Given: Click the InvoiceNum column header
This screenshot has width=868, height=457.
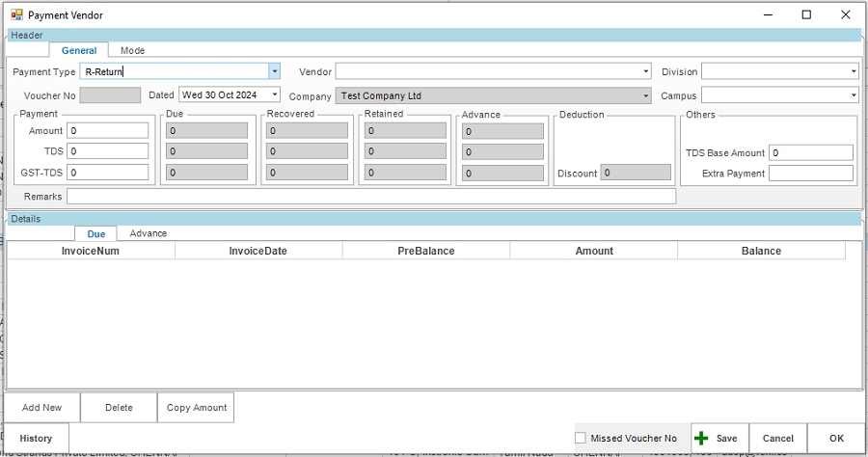Looking at the screenshot, I should coord(91,251).
